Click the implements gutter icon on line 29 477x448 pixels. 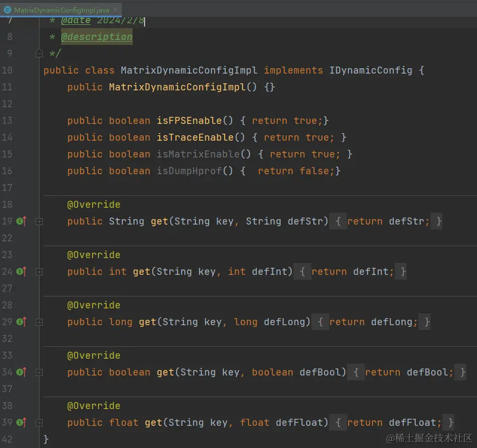pos(21,321)
